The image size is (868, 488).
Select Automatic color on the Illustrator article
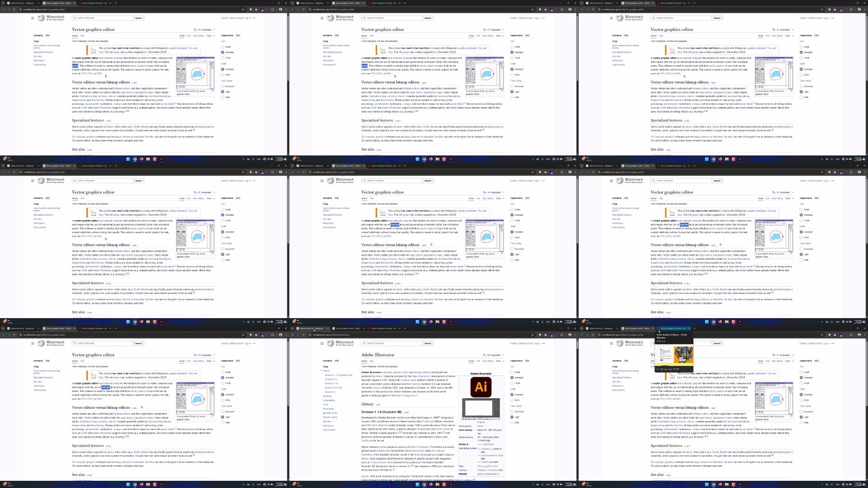pos(512,412)
